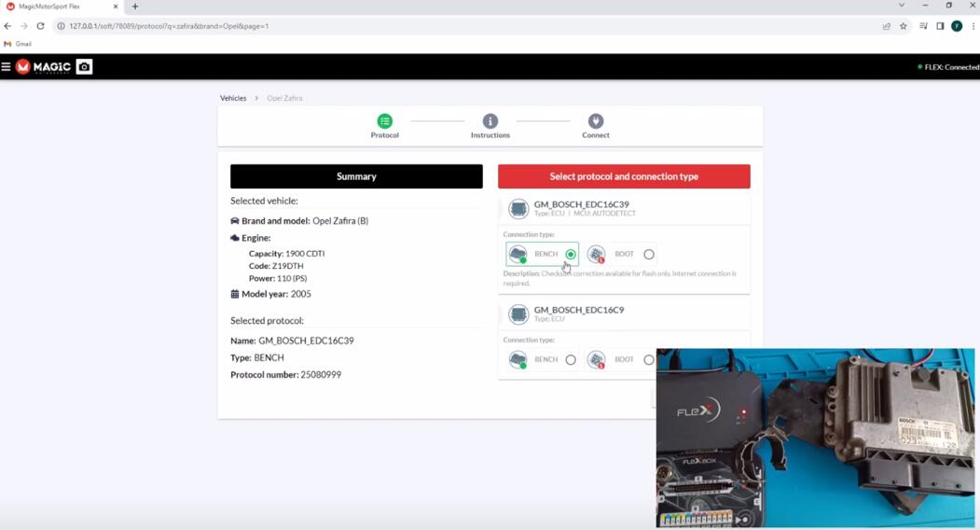The image size is (980, 530).
Task: Click the GM_BOSCH_EDC16C39 ECU chip icon
Action: click(518, 208)
